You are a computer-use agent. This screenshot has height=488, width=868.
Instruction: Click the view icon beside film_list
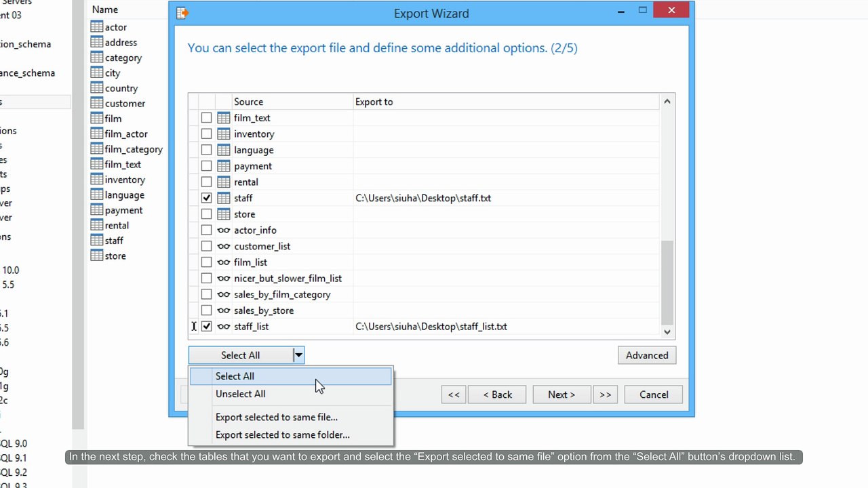(x=224, y=262)
